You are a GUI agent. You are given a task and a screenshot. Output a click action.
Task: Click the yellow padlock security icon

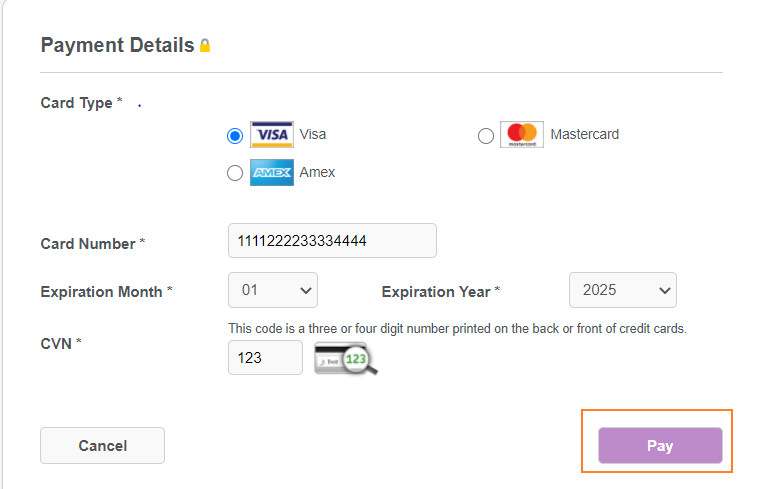[x=205, y=45]
